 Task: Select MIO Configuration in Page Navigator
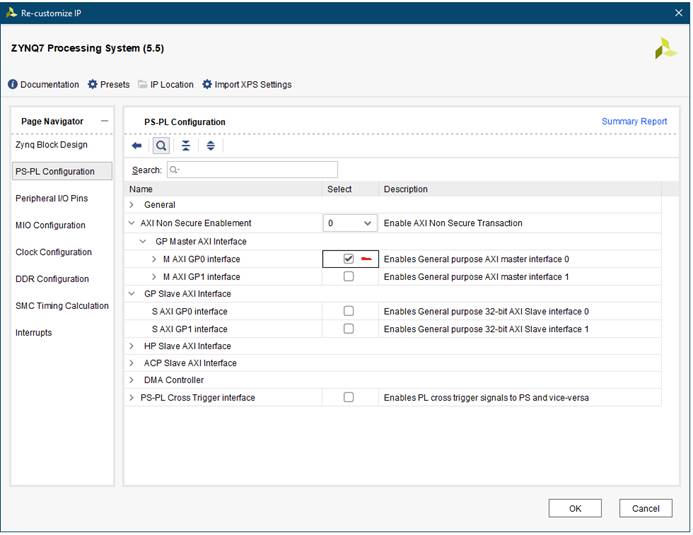click(51, 225)
